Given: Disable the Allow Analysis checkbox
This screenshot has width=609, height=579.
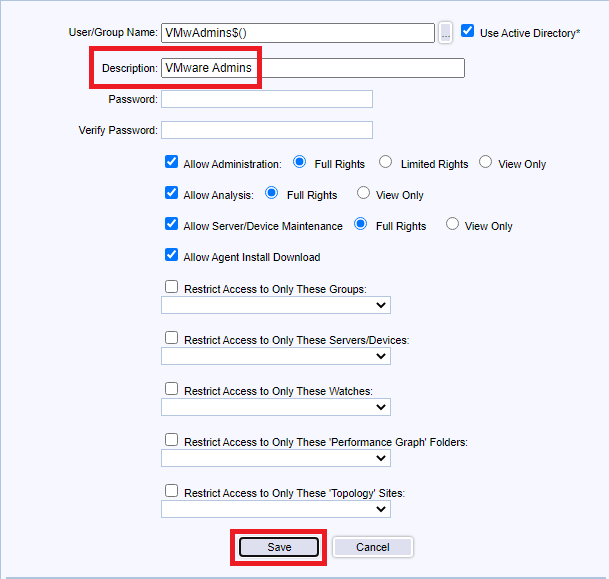Looking at the screenshot, I should click(171, 194).
